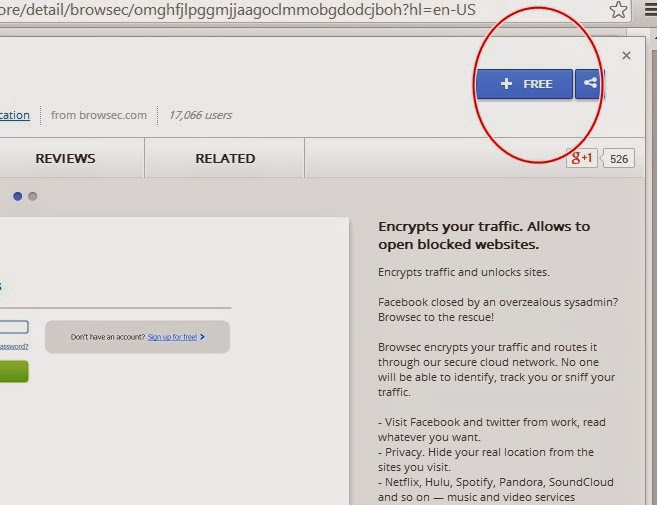Click the forgot password link in preview
The image size is (657, 505).
pos(14,347)
